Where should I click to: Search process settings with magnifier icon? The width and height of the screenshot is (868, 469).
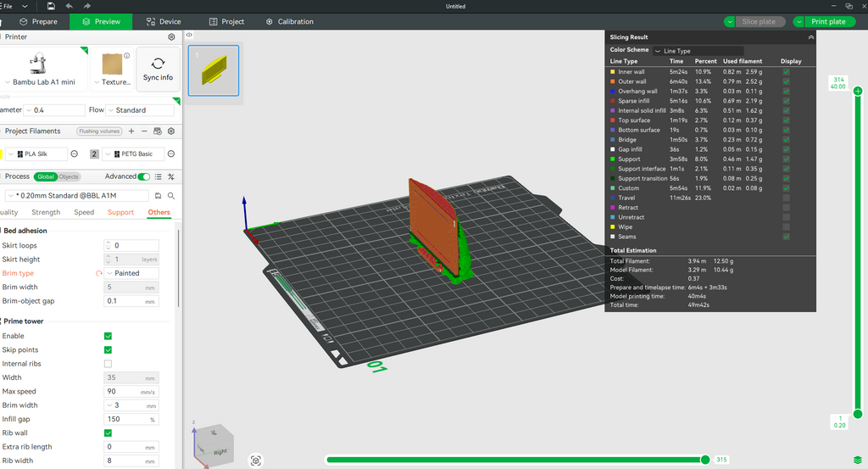tap(171, 195)
